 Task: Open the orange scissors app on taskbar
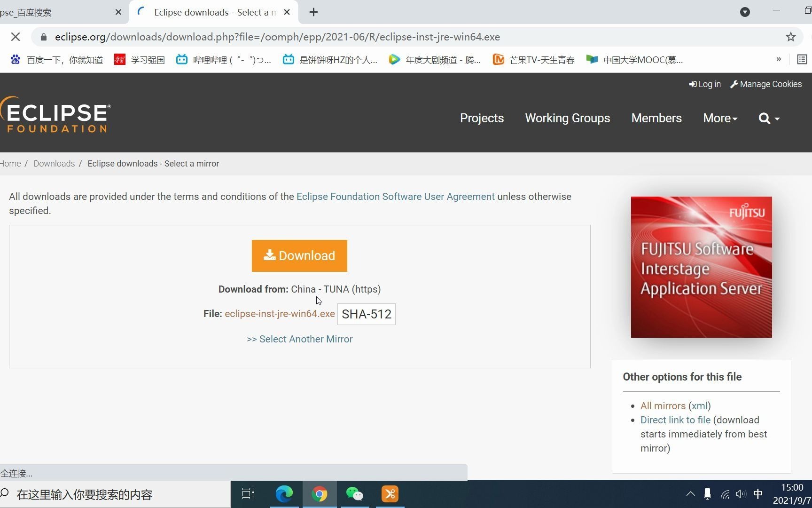point(390,494)
